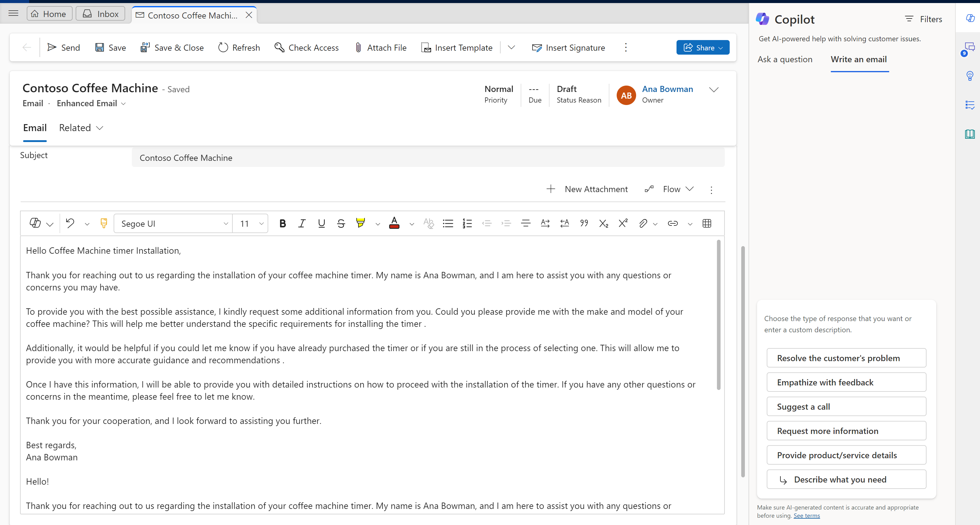
Task: Click the Bold formatting icon
Action: [282, 224]
